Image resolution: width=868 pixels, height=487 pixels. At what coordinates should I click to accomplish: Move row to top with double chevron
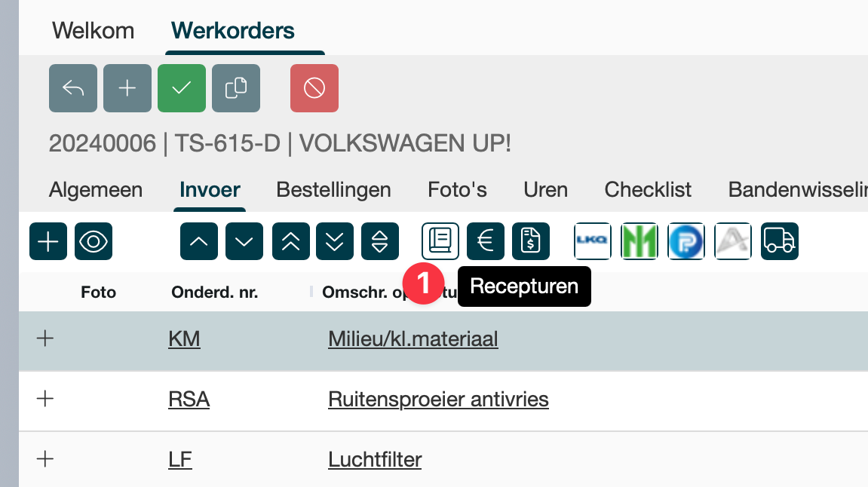pos(291,241)
